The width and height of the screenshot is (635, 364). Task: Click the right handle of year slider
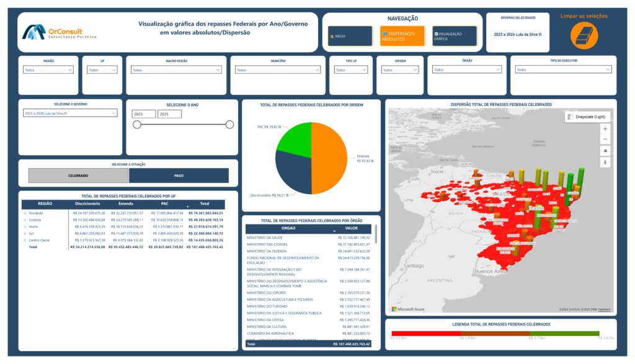(229, 125)
